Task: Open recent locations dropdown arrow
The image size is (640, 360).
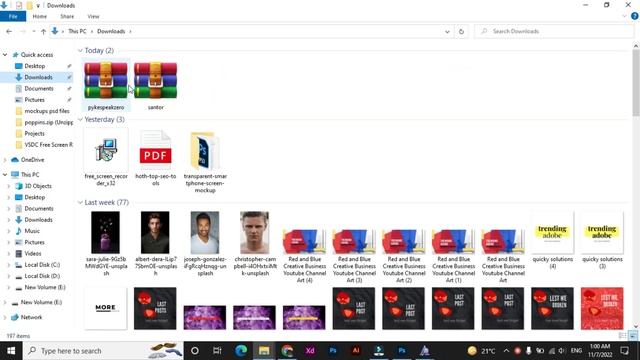Action: click(33, 31)
